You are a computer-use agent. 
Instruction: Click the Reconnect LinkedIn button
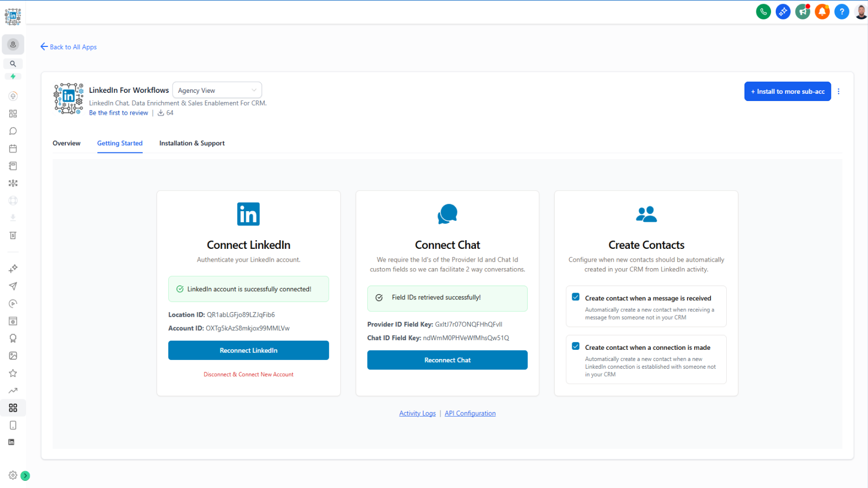pos(248,350)
